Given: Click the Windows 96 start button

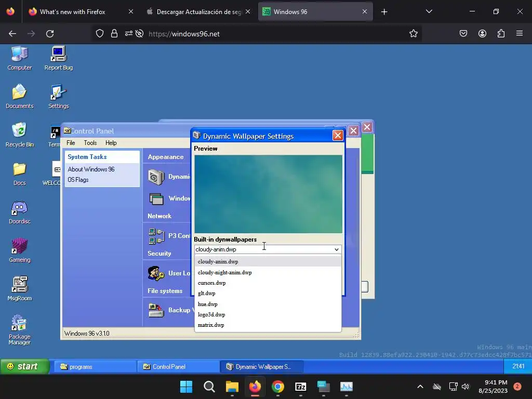Looking at the screenshot, I should 24,366.
